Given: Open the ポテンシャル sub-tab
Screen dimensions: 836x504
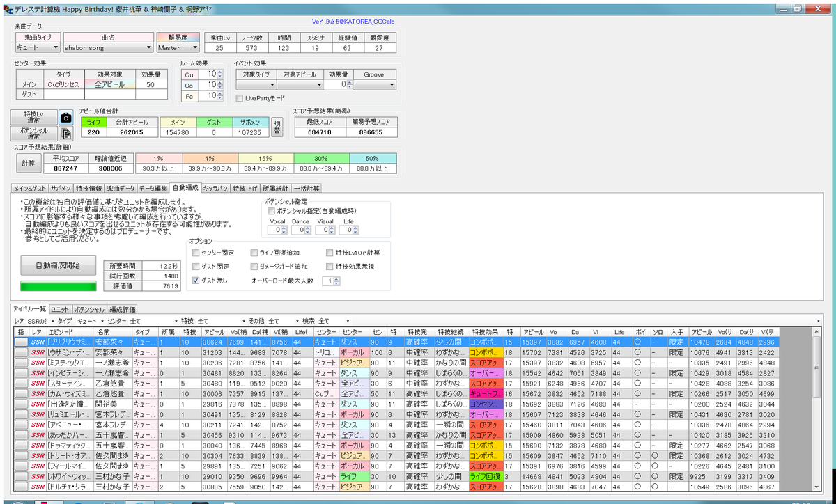Looking at the screenshot, I should click(x=90, y=309).
